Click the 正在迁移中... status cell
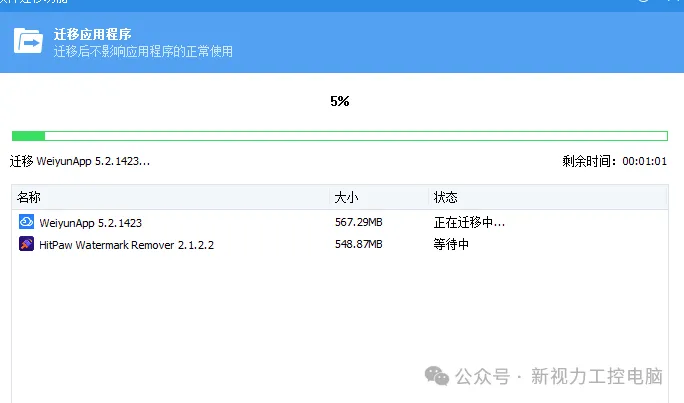Viewport: 684px width, 403px height. (469, 222)
